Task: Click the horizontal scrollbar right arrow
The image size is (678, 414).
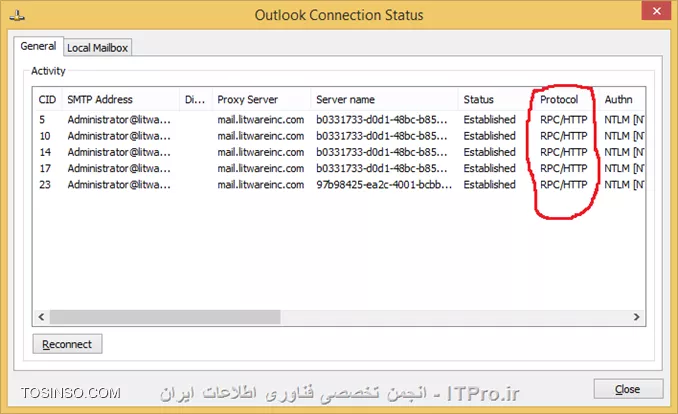Action: (636, 317)
